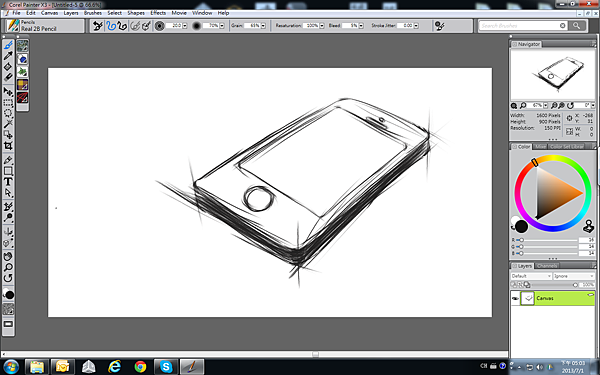
Task: Toggle Clone Color stamp in Color panel
Action: coord(588,226)
